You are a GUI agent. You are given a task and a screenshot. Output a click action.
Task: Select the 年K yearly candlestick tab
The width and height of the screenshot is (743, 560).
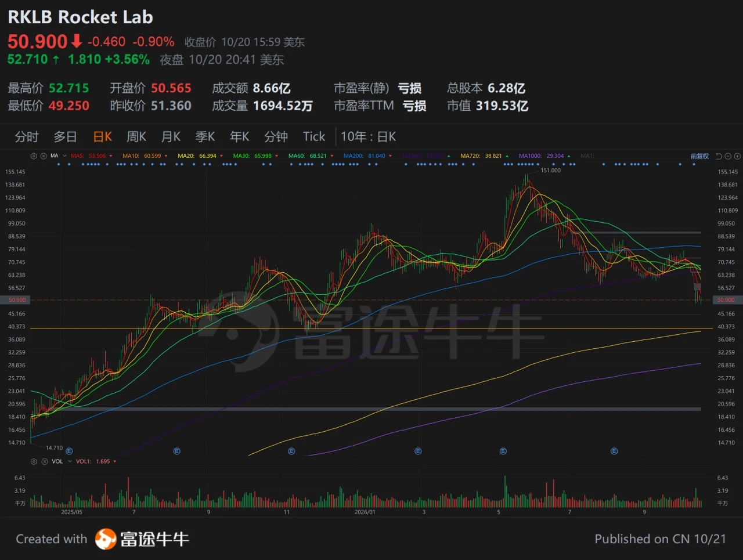click(x=239, y=137)
